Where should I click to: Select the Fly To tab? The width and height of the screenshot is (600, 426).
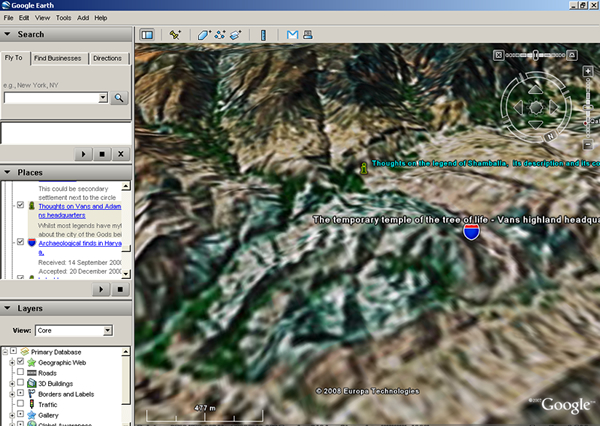(x=14, y=58)
